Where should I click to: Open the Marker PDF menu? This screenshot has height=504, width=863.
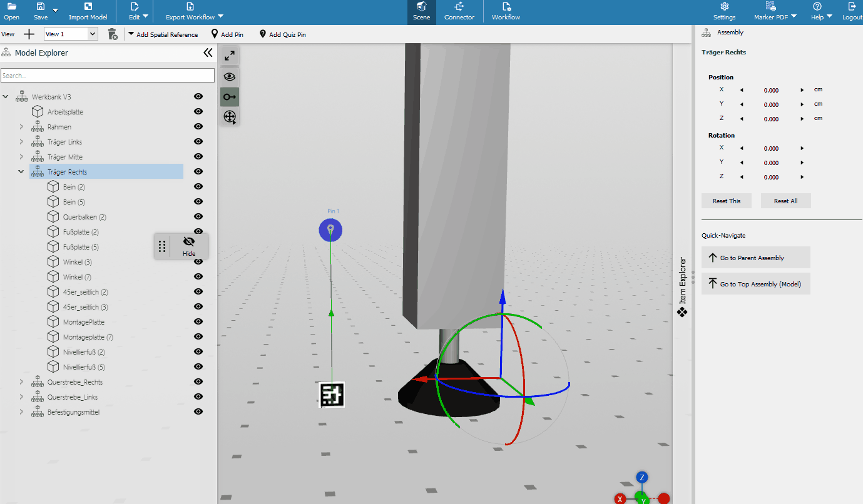(775, 12)
